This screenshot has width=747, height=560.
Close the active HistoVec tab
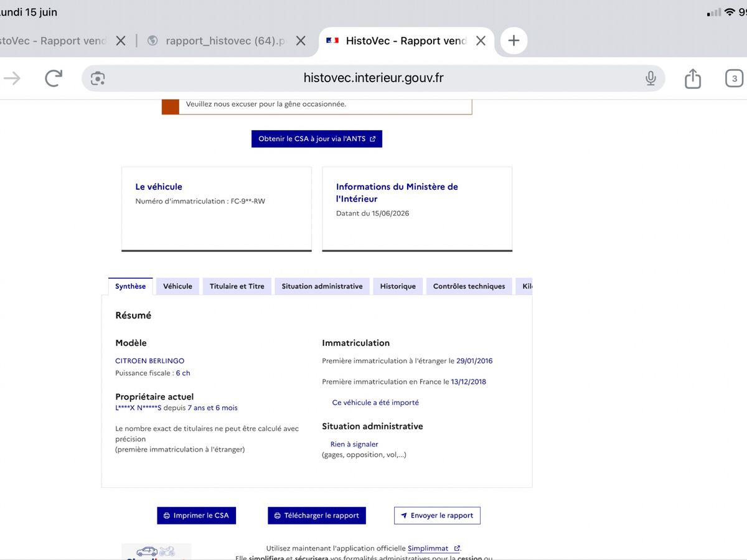(x=481, y=41)
